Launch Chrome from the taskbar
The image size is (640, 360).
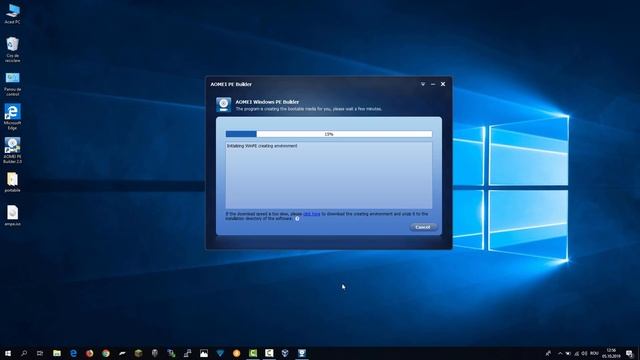pyautogui.click(x=106, y=353)
